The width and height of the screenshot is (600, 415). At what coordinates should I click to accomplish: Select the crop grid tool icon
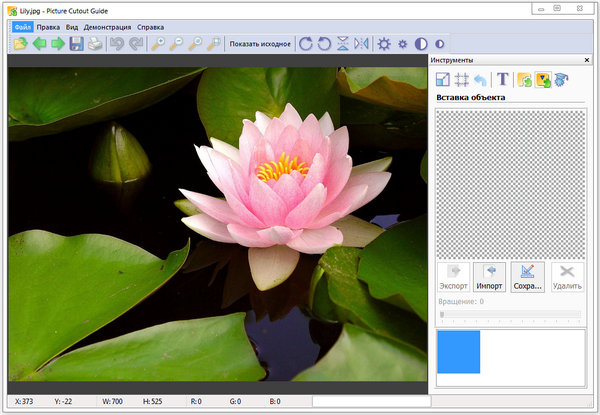462,79
